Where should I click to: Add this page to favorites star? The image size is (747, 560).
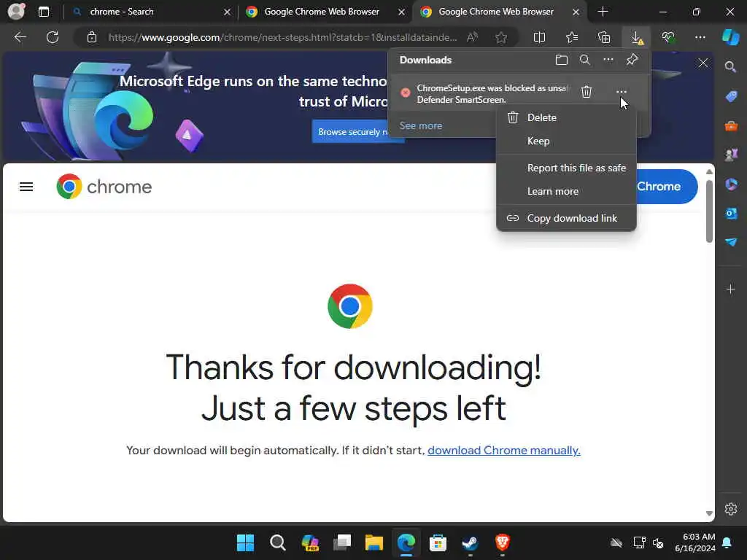click(x=500, y=37)
